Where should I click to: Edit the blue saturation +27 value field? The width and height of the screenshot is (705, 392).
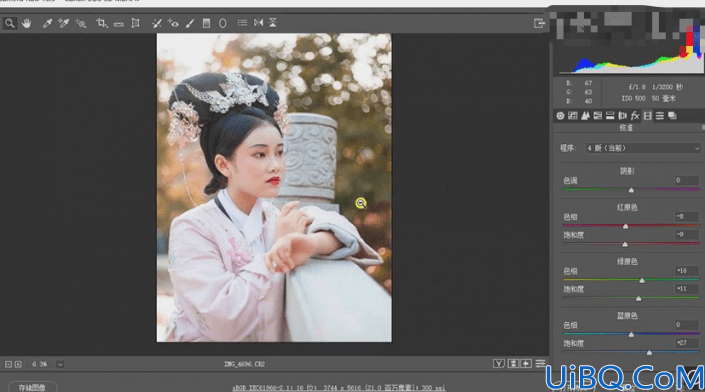coord(687,343)
